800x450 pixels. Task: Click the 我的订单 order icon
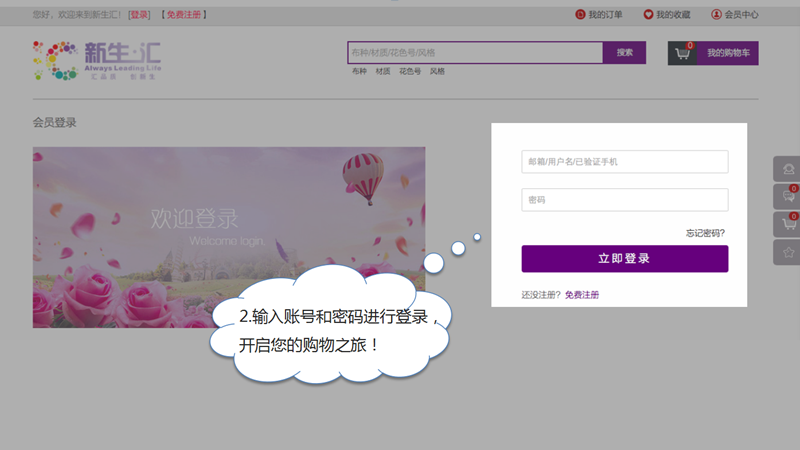click(x=580, y=14)
